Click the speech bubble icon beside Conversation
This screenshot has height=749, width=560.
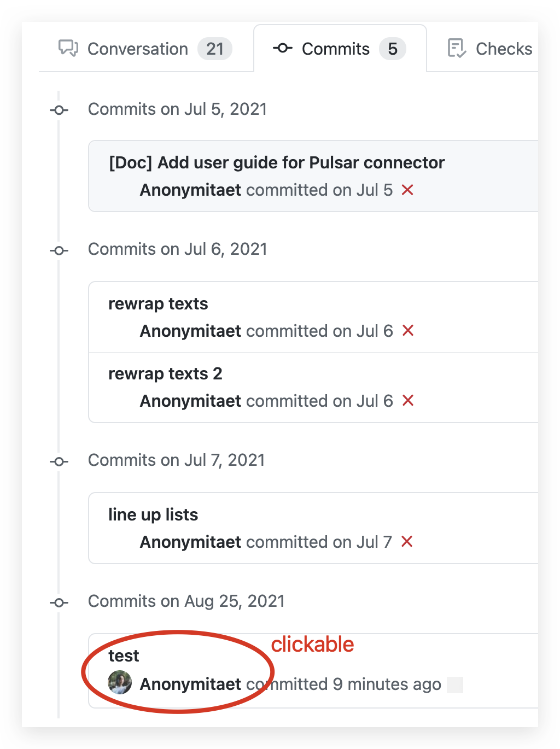68,48
